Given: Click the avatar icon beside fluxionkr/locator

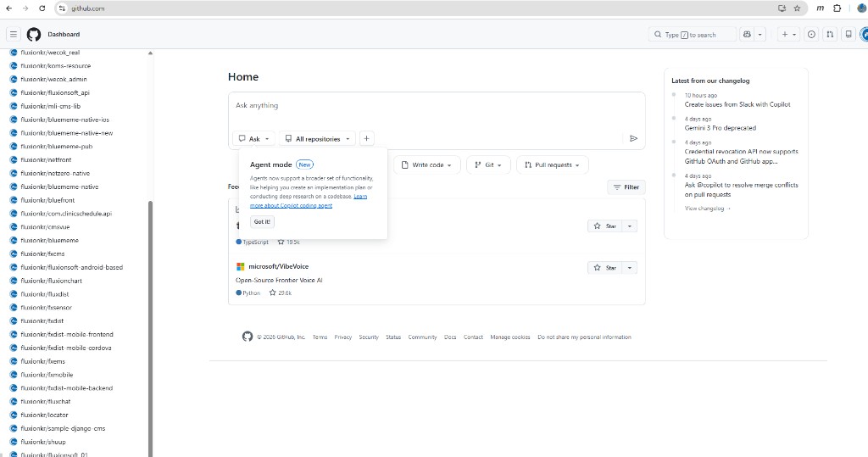Looking at the screenshot, I should coord(14,415).
